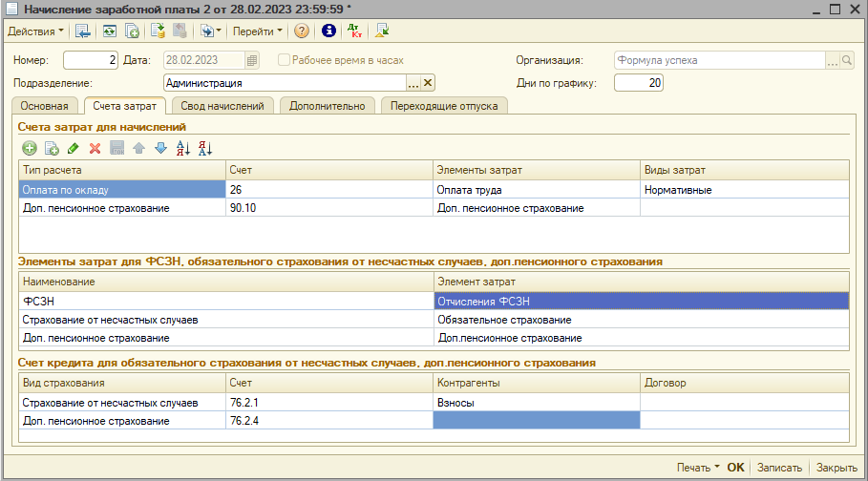Edit the current row with the pencil icon

click(x=73, y=148)
